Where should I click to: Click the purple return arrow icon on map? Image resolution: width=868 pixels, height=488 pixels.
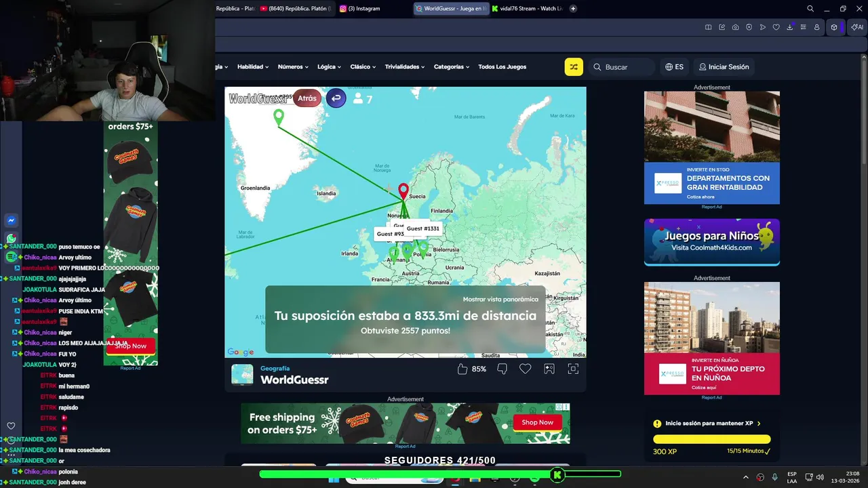coord(336,98)
